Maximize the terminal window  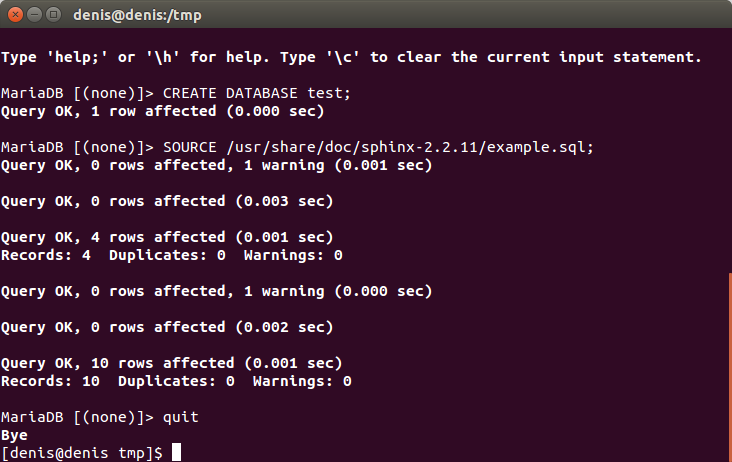(54, 15)
